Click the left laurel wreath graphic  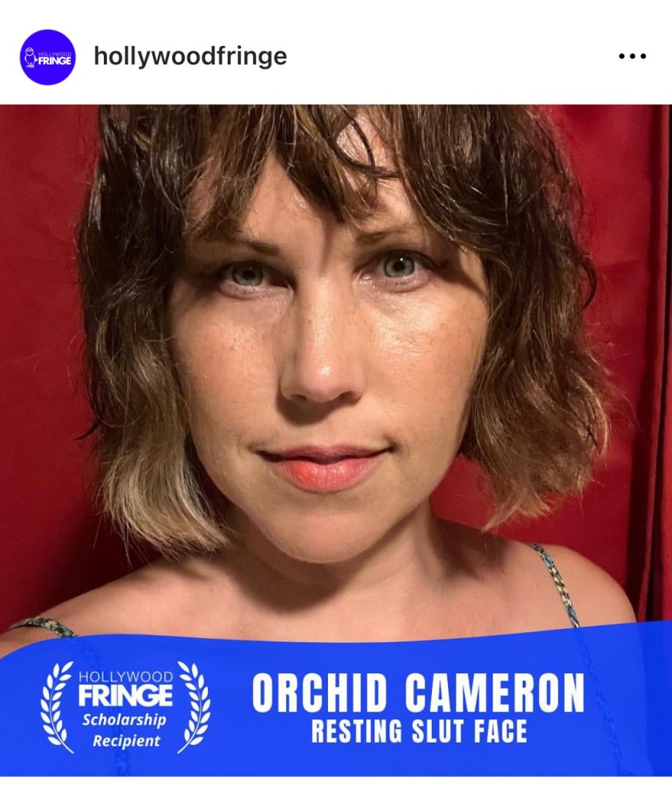click(x=56, y=706)
